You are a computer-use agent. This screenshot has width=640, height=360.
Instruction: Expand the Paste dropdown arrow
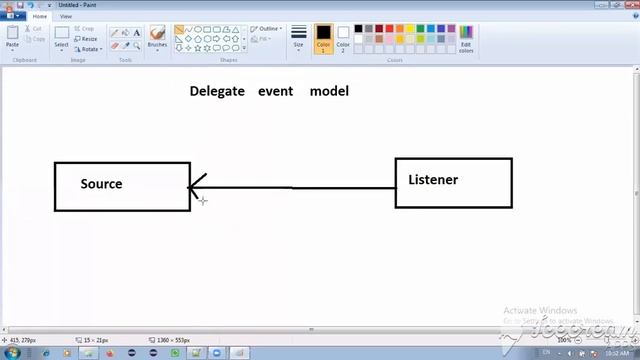12,50
